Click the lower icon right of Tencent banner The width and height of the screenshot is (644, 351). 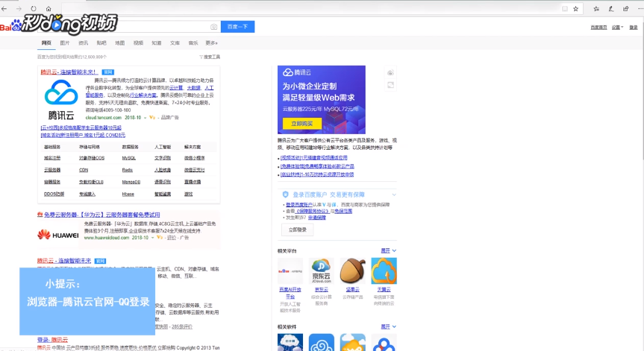pos(390,85)
